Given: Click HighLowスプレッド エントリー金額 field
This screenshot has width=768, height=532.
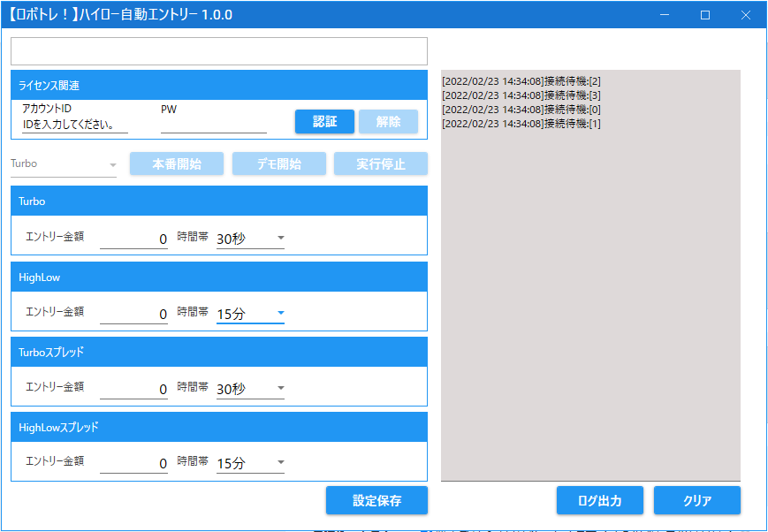Looking at the screenshot, I should click(x=133, y=463).
